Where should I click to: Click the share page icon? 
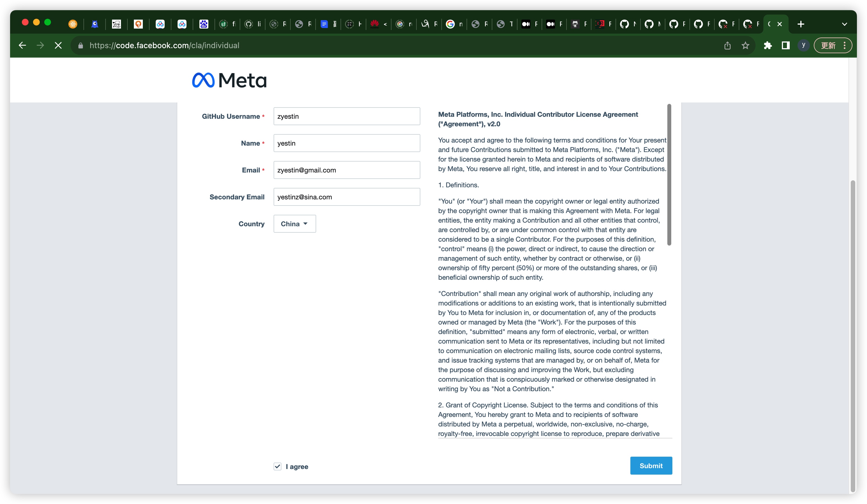[x=727, y=45]
